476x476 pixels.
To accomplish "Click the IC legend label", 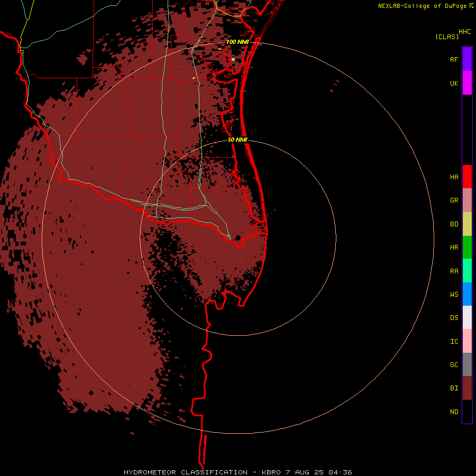I will pos(454,342).
